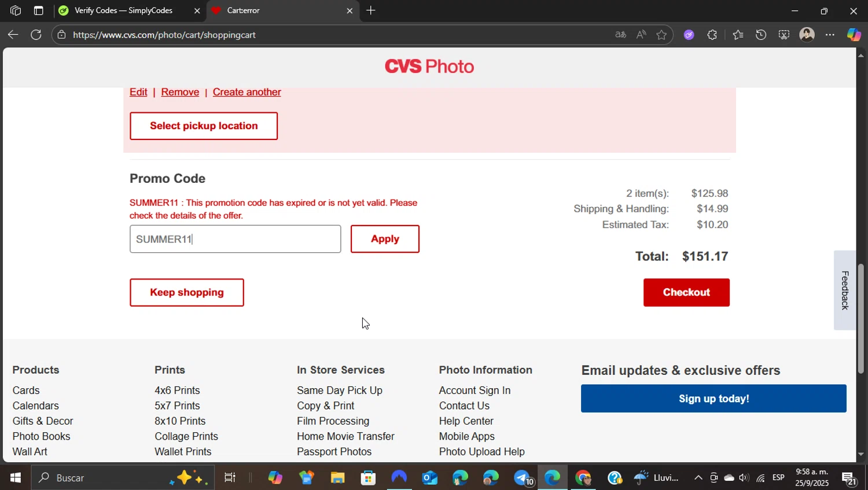
Task: Open the 8x10 Prints link
Action: [180, 421]
